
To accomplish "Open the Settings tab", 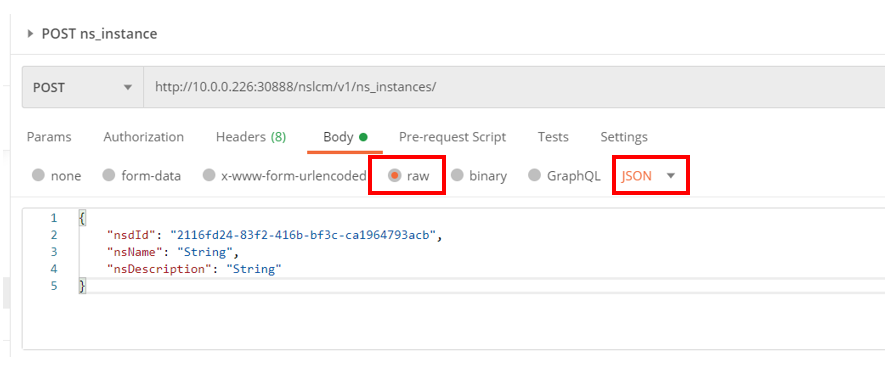I will tap(624, 137).
